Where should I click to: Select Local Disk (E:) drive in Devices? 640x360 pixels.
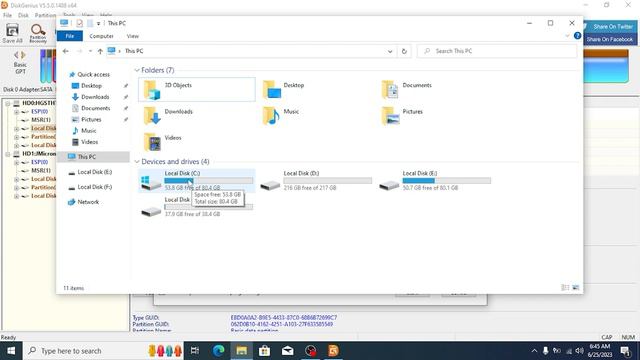pos(435,180)
